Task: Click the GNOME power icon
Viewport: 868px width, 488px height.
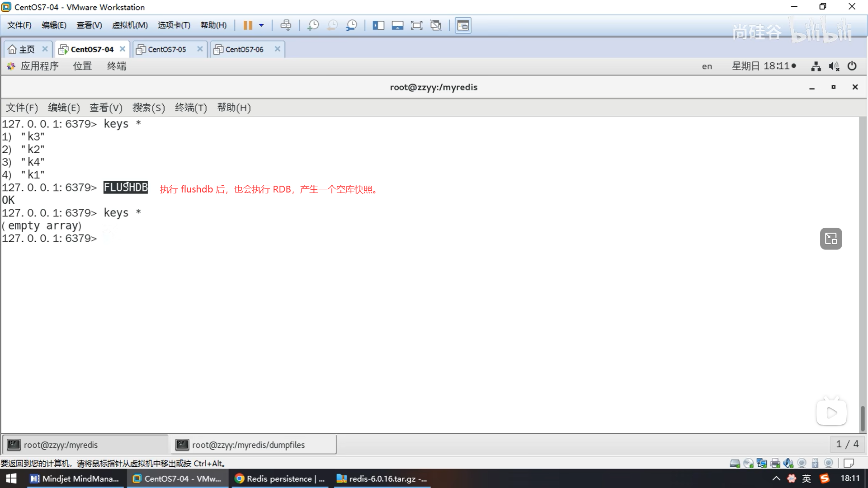Action: point(852,66)
